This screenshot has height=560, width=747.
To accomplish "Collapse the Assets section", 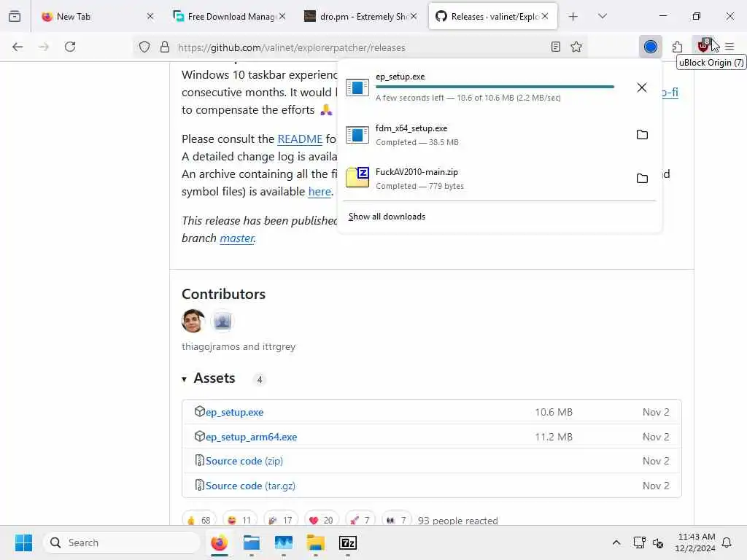I will click(208, 378).
